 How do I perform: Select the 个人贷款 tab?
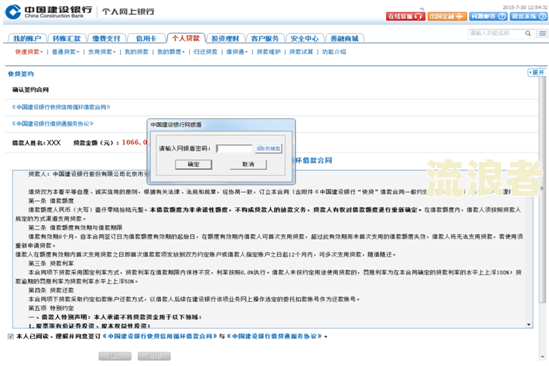click(186, 38)
